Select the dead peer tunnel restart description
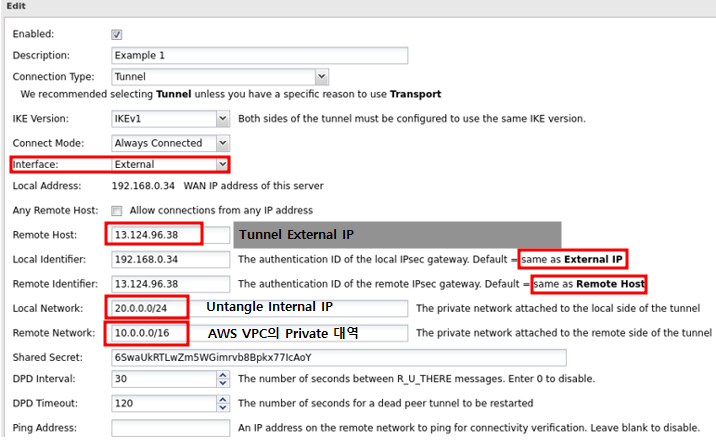This screenshot has height=442, width=716. tap(385, 404)
